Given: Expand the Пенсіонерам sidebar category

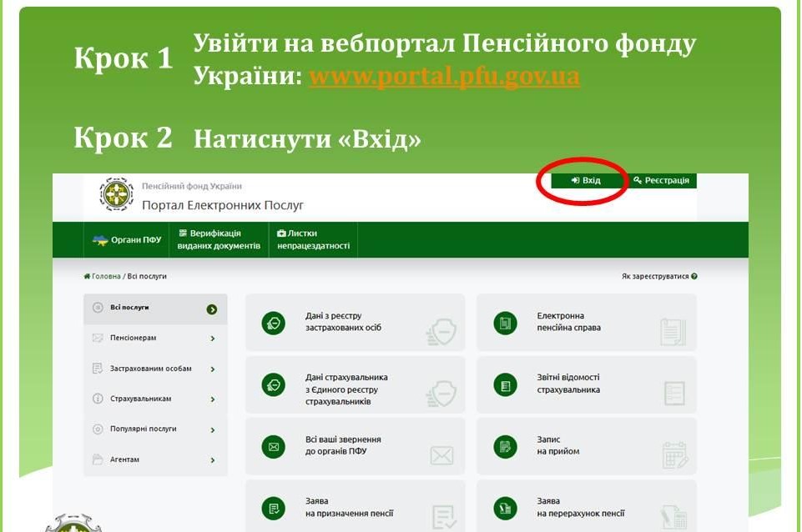Looking at the screenshot, I should [154, 339].
